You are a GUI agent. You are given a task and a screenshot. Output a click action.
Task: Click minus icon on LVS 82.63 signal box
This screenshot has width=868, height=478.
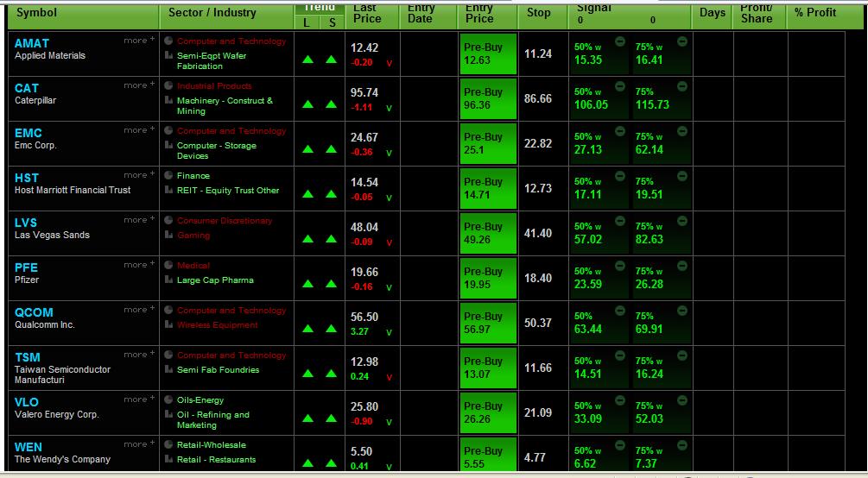tap(682, 221)
